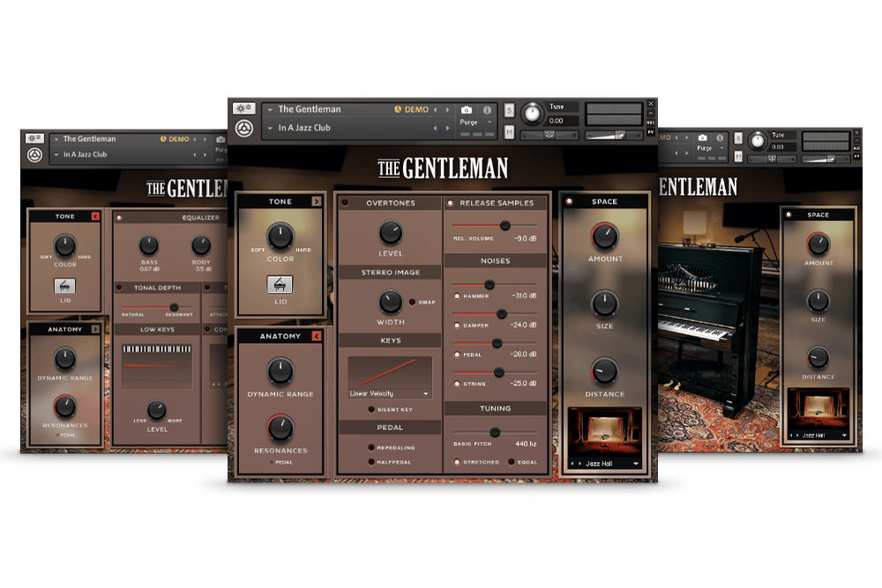This screenshot has height=588, width=882.
Task: Enable the Halfpedal option
Action: [371, 462]
